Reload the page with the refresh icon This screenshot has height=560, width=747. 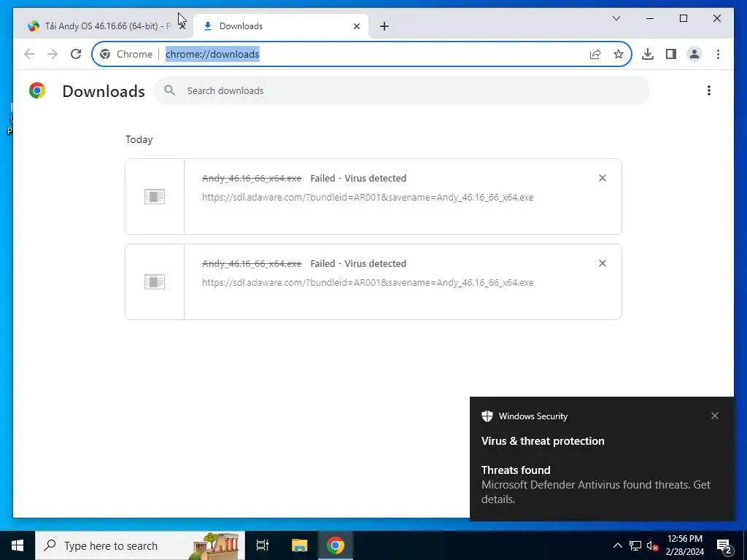[x=76, y=54]
